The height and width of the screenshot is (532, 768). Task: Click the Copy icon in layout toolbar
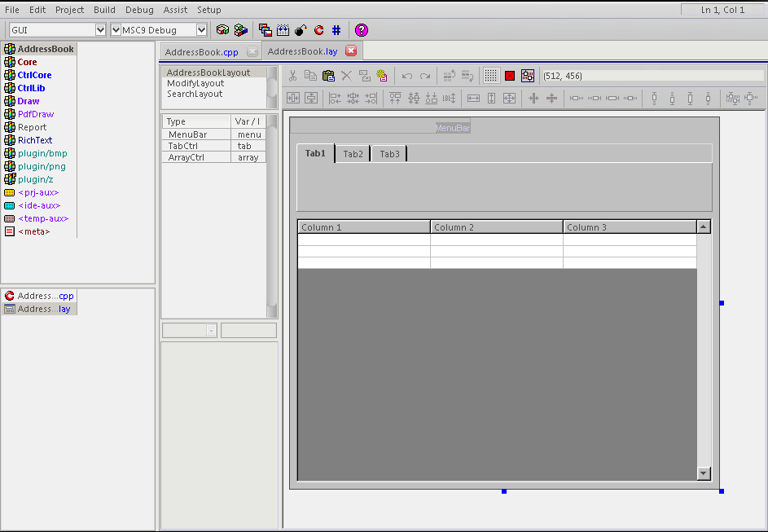[310, 76]
